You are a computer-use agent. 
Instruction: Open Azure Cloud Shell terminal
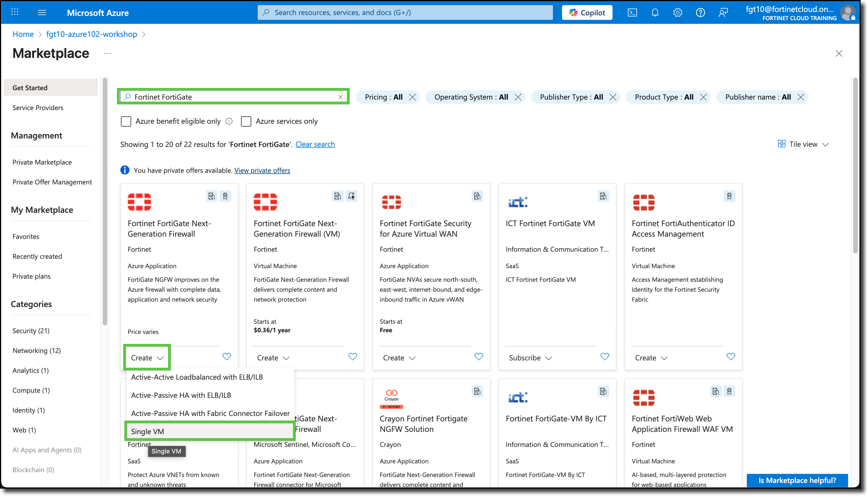pos(633,12)
